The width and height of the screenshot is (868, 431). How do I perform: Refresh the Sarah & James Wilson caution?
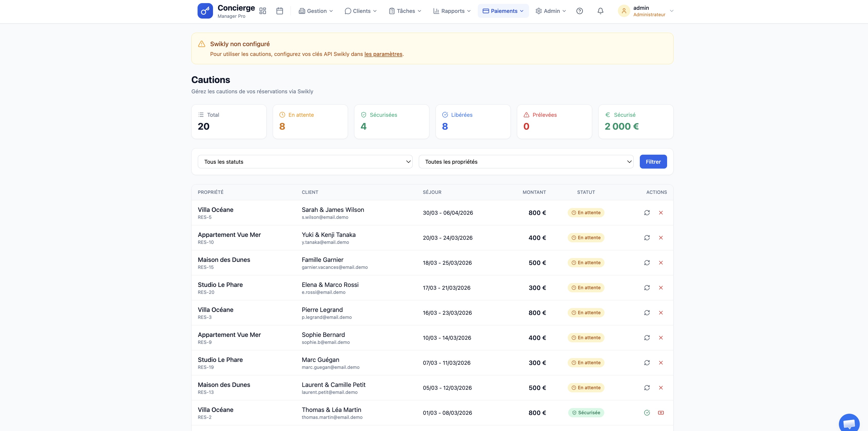pyautogui.click(x=646, y=212)
